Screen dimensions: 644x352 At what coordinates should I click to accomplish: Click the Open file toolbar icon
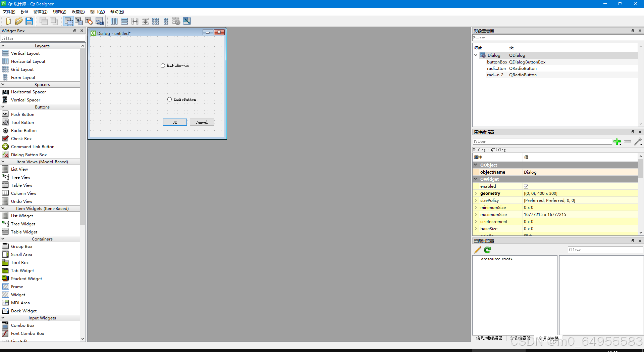[x=19, y=21]
